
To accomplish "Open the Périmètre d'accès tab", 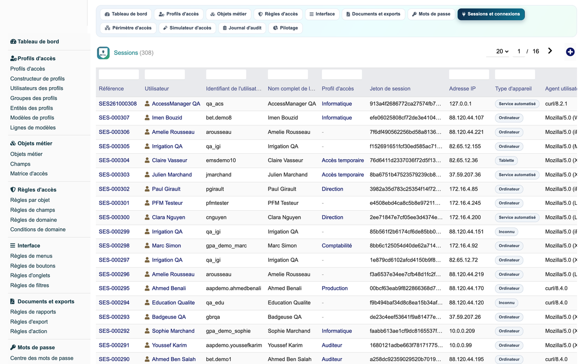I will [x=128, y=28].
